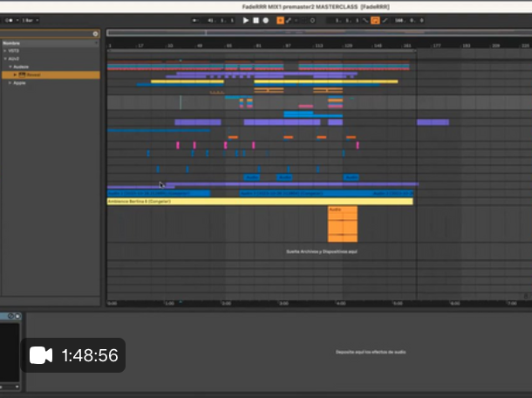
Task: Click bar 65 on the beat ruler
Action: 229,45
